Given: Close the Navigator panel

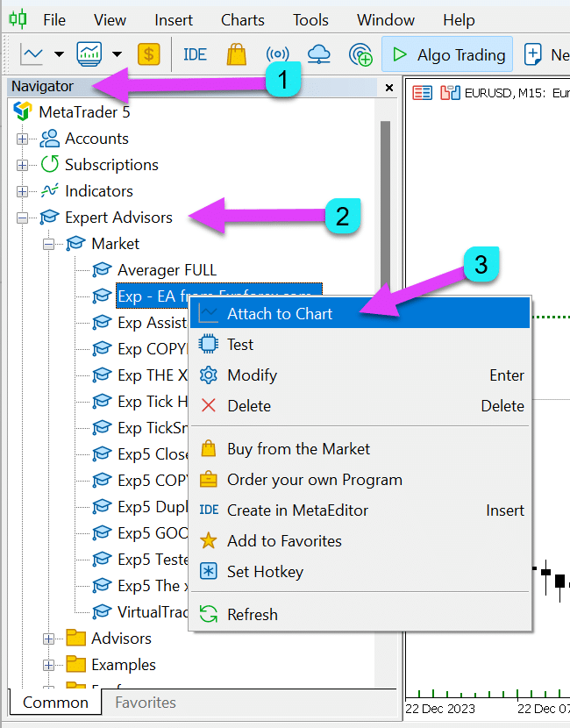Looking at the screenshot, I should [389, 88].
